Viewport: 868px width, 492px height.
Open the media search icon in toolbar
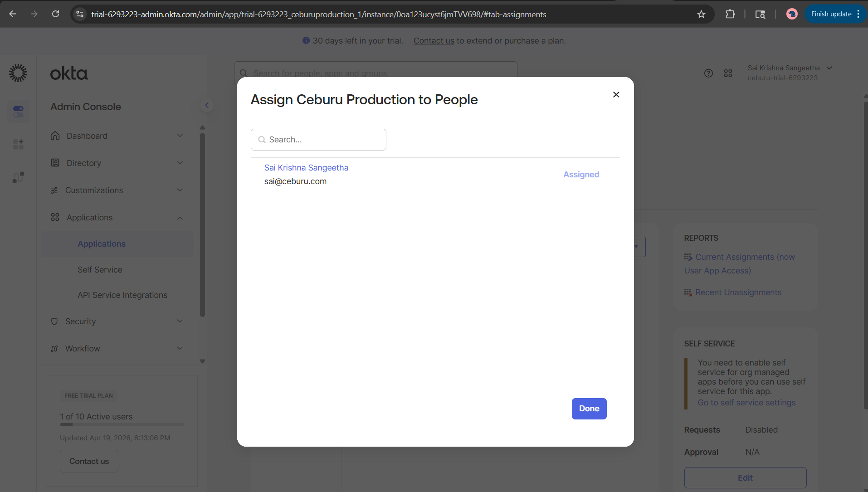pyautogui.click(x=760, y=14)
